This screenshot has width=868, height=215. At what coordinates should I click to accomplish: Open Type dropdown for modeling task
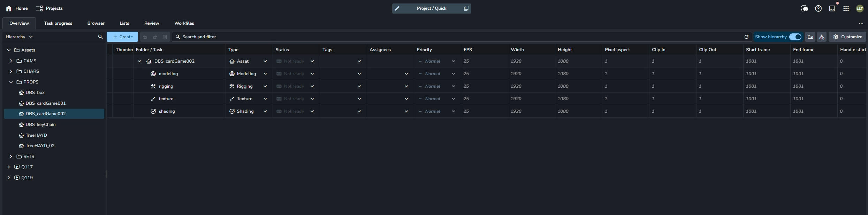[x=265, y=74]
